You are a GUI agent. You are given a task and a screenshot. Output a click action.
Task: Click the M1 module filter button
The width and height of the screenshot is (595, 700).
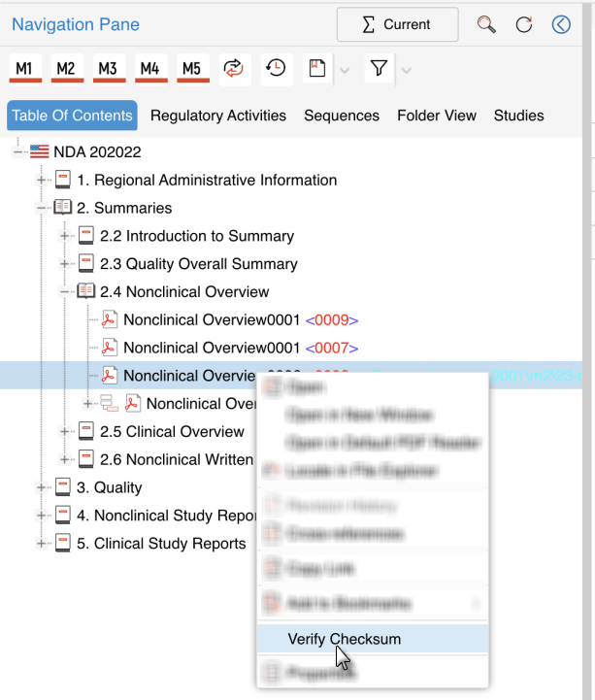[25, 68]
